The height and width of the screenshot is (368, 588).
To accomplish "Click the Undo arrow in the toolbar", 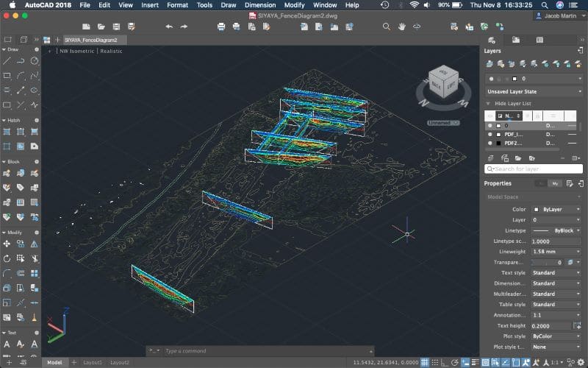I will click(x=169, y=26).
